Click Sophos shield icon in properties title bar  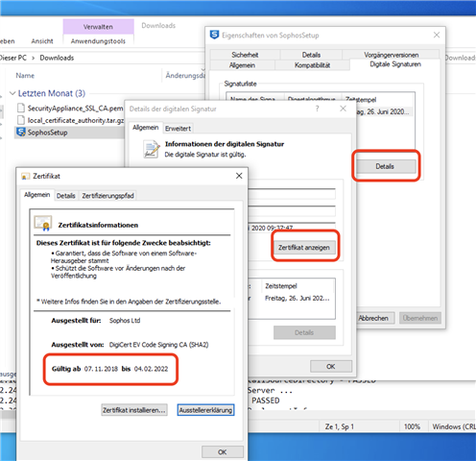point(214,35)
